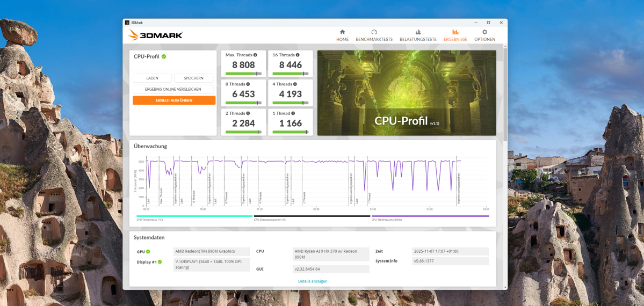Viewport: 644px width, 306px height.
Task: Click green check icon beside Display #1
Action: pyautogui.click(x=160, y=261)
